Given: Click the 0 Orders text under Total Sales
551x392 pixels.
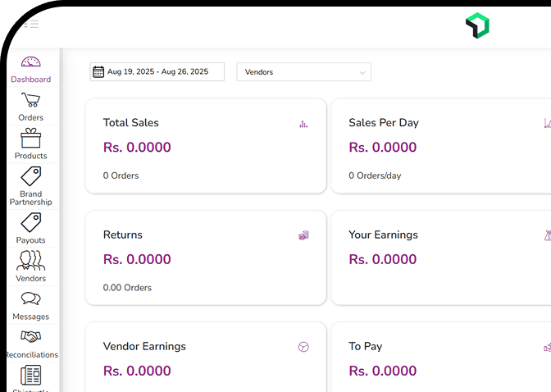Looking at the screenshot, I should pos(121,175).
